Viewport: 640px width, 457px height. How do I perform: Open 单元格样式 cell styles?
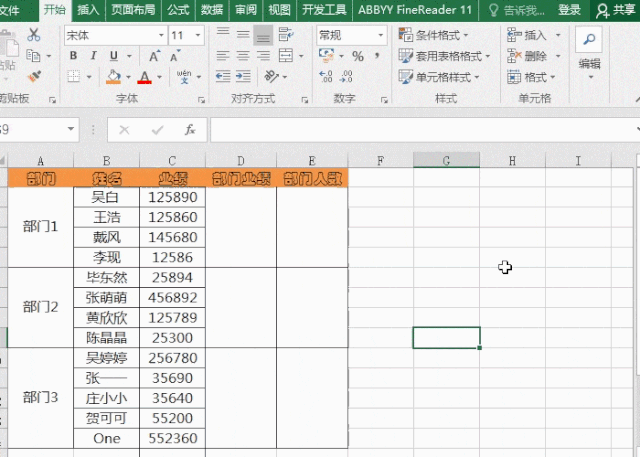(439, 77)
